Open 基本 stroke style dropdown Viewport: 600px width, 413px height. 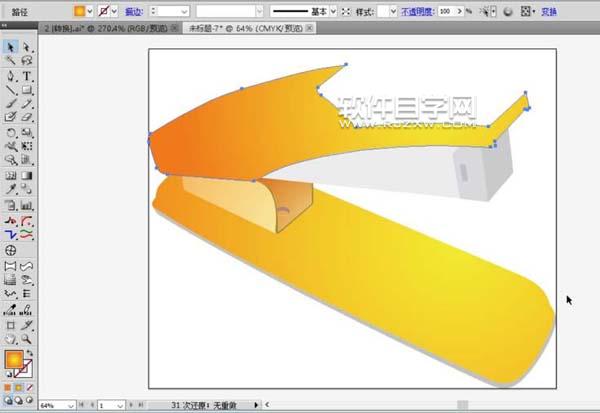(333, 12)
